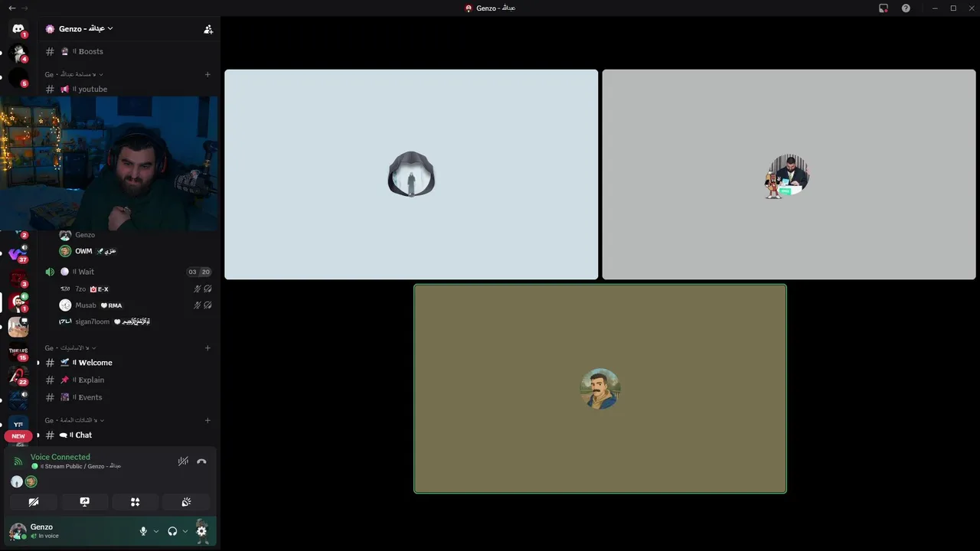Screen dimensions: 980x551
Task: Toggle screen share button
Action: (x=84, y=502)
